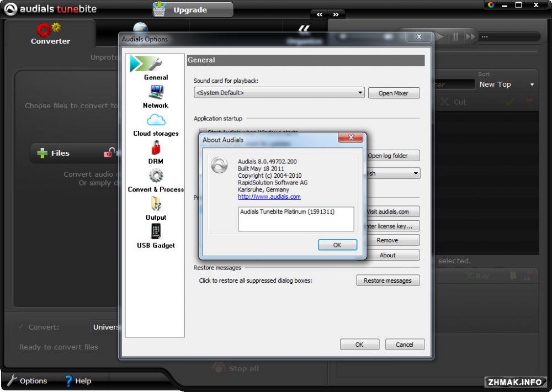This screenshot has width=552, height=392.
Task: Click the red unlock padlock icon
Action: point(109,152)
